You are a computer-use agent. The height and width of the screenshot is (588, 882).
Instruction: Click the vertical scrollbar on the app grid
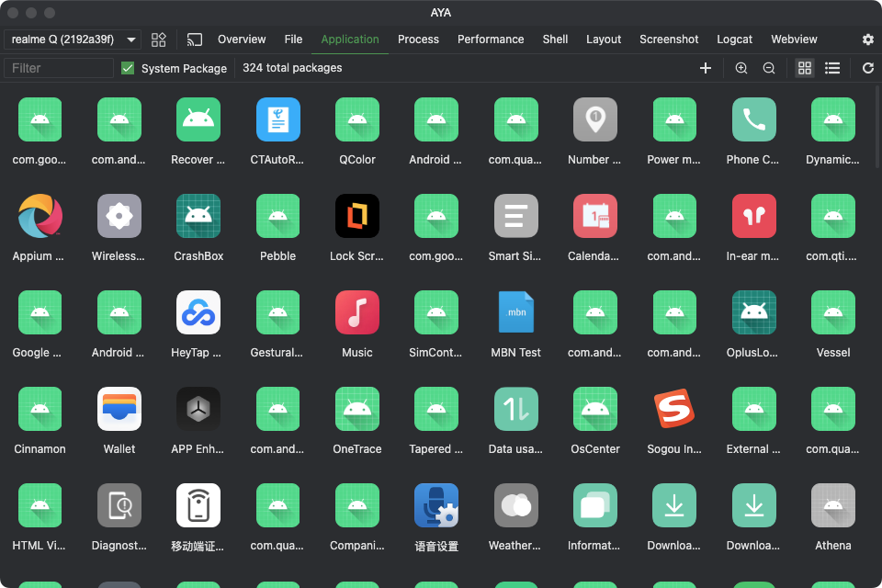coord(877,127)
